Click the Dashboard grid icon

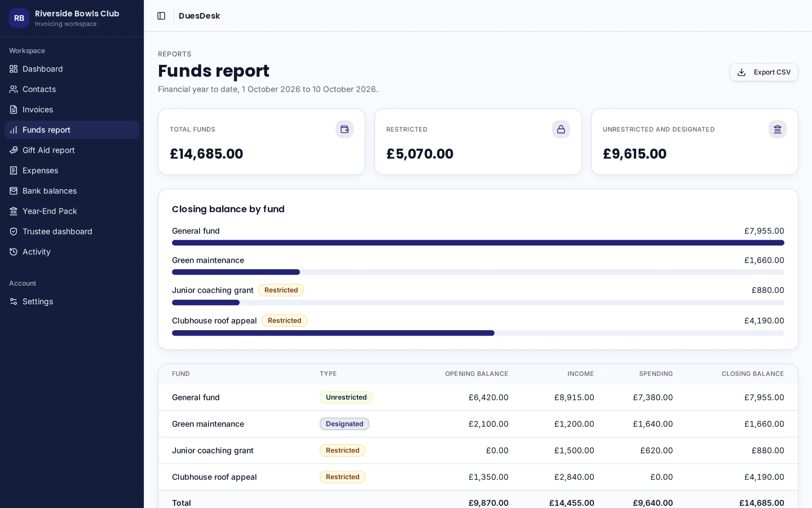14,69
